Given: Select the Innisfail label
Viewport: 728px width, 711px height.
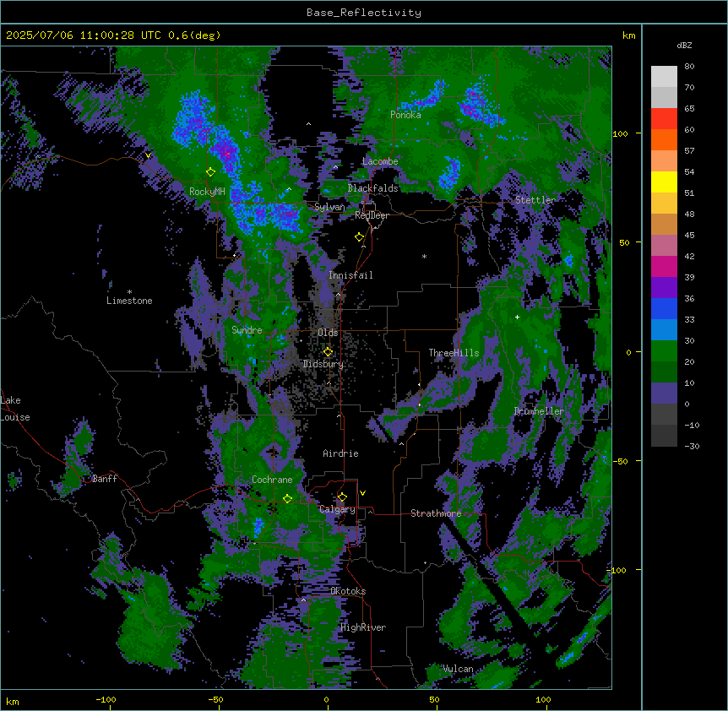Looking at the screenshot, I should (x=350, y=275).
